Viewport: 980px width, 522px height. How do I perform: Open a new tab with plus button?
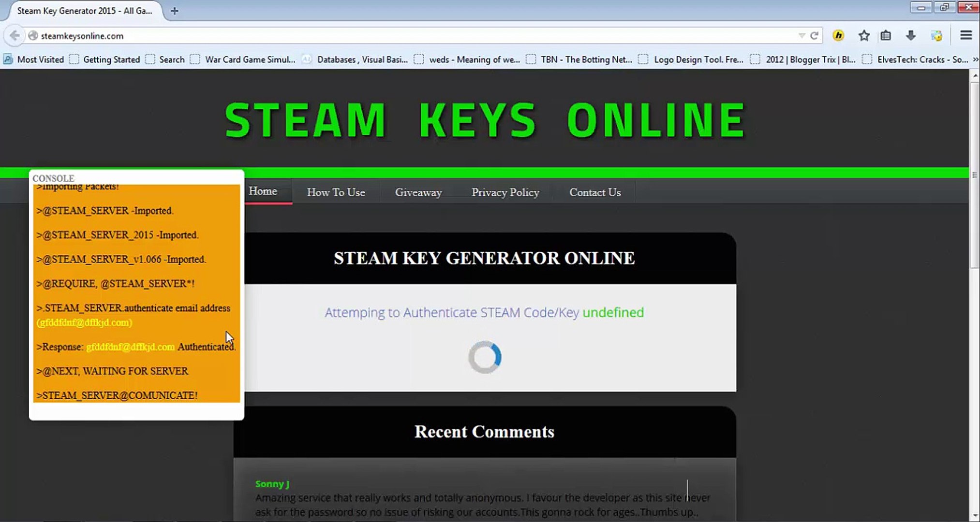(175, 11)
